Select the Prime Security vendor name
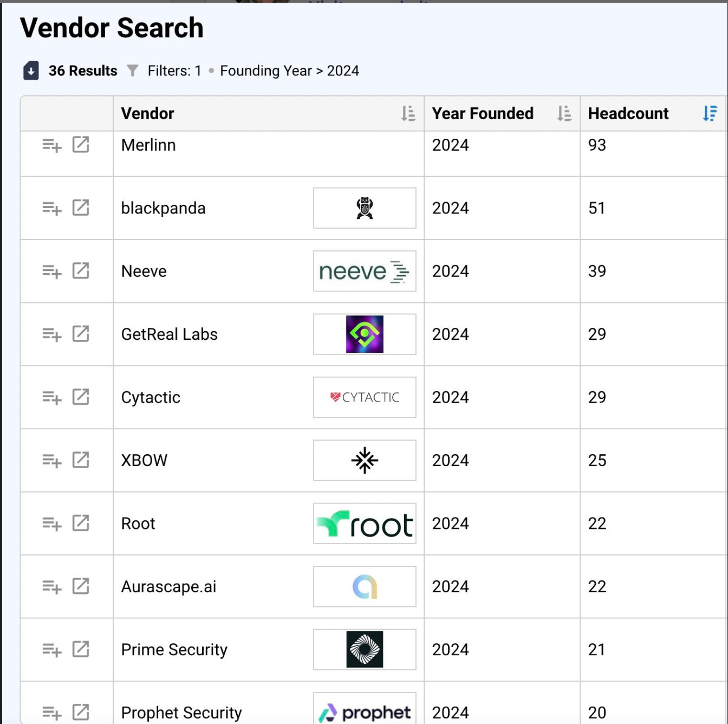This screenshot has width=728, height=724. coord(174,649)
